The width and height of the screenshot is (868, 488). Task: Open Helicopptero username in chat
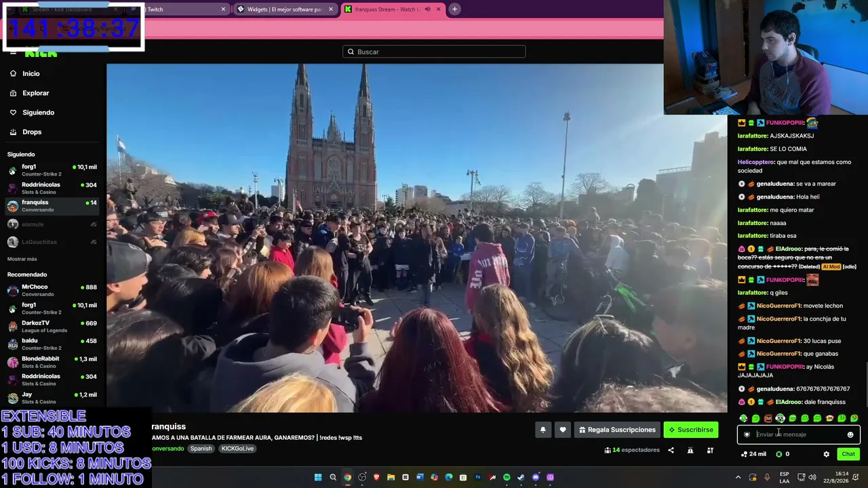pos(756,162)
